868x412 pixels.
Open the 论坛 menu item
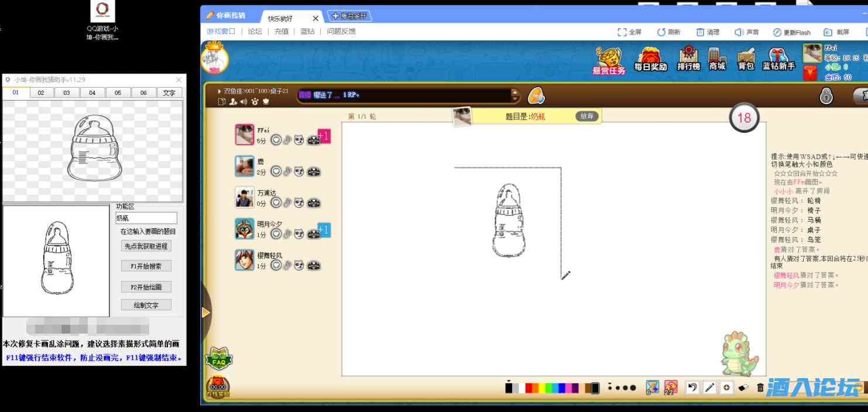(254, 32)
